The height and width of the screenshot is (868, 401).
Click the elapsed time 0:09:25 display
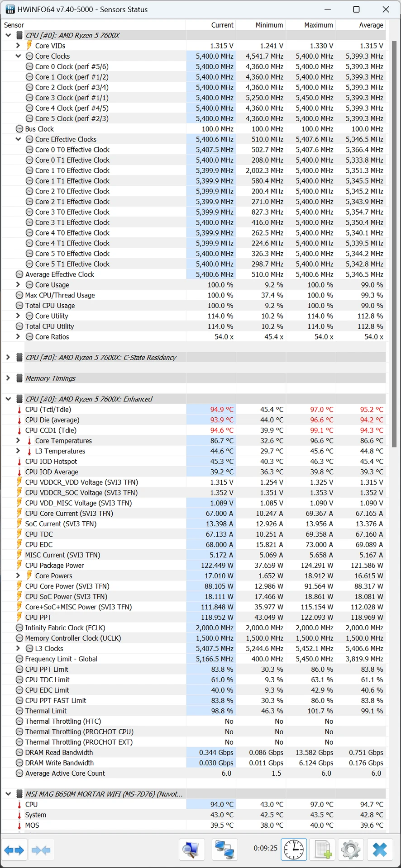(265, 848)
